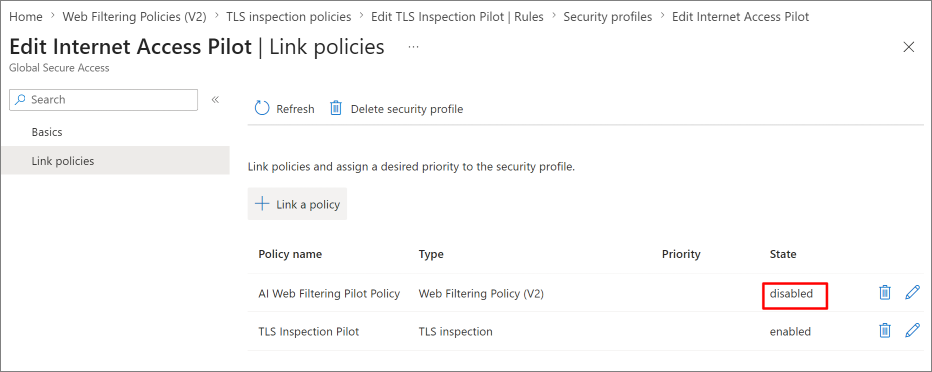Click the Global Secure Access subtitle
The image size is (932, 372).
[59, 68]
